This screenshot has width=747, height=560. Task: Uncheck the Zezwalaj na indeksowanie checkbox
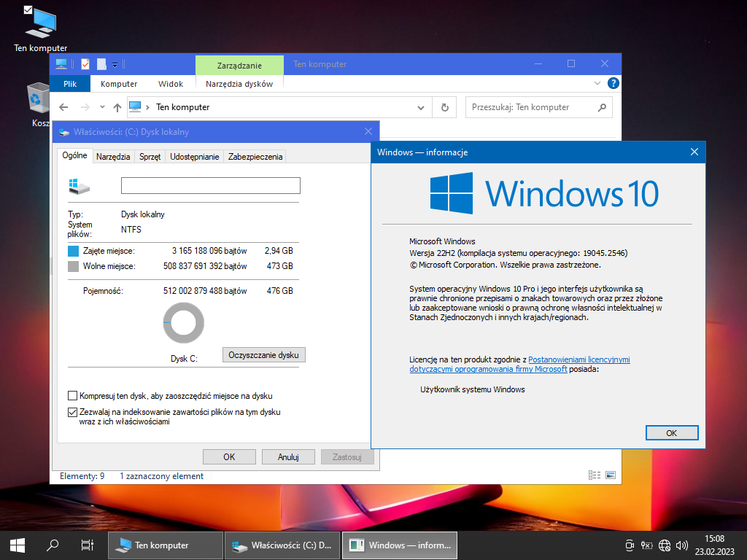[72, 412]
